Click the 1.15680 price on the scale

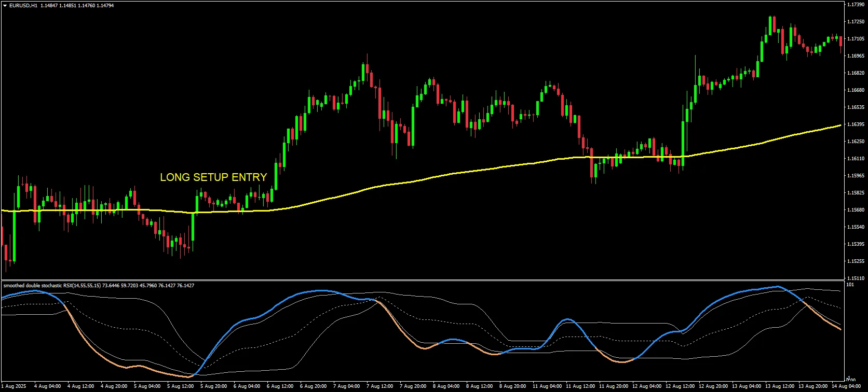[x=856, y=210]
